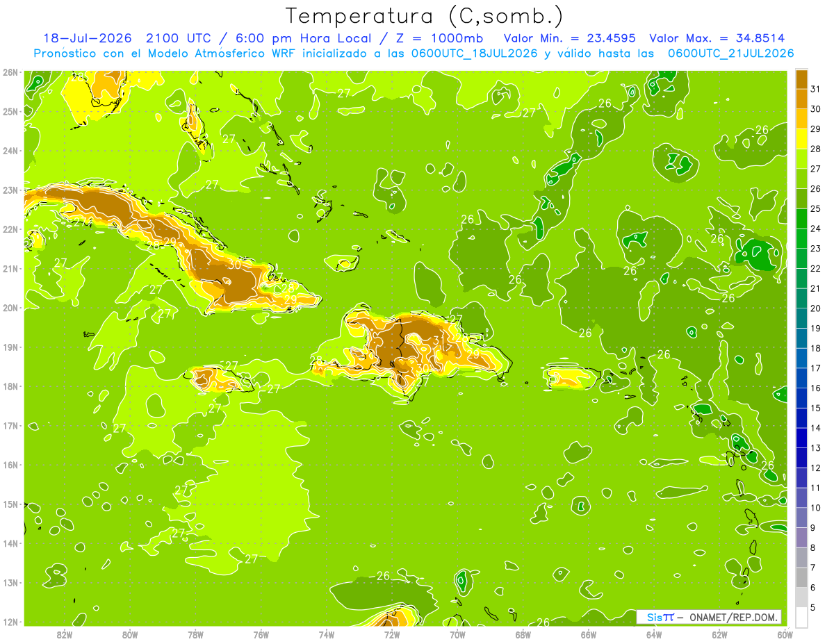This screenshot has height=644, width=834.
Task: Click the 25N latitude axis label
Action: (10, 111)
